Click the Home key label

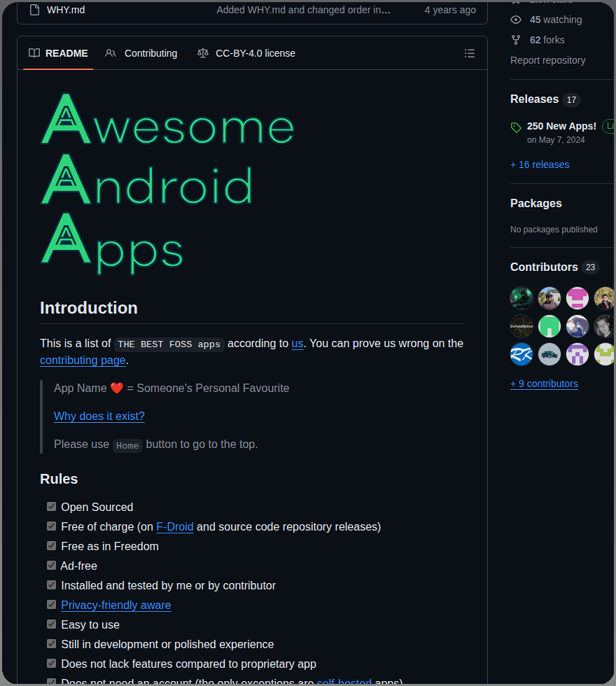127,445
